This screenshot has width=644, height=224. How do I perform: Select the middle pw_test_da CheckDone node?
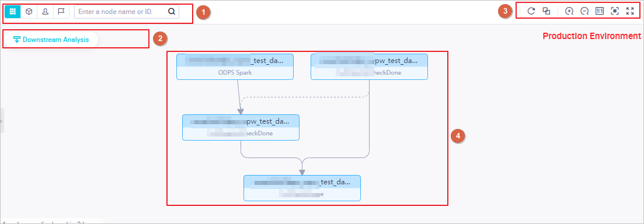pyautogui.click(x=241, y=128)
